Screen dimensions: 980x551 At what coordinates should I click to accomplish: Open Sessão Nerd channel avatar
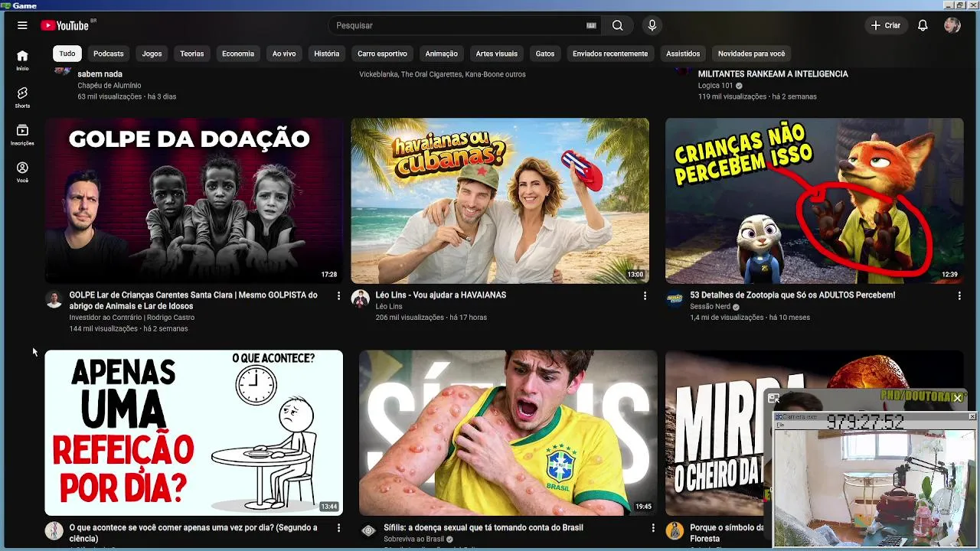[675, 299]
